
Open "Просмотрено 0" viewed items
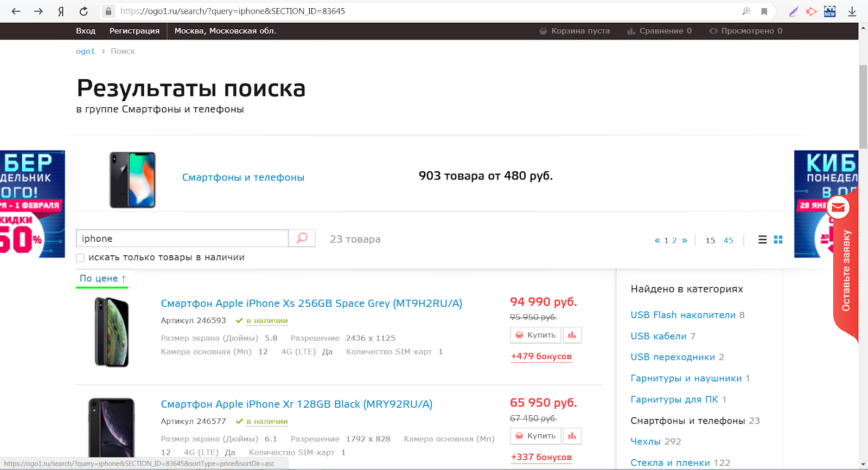746,31
